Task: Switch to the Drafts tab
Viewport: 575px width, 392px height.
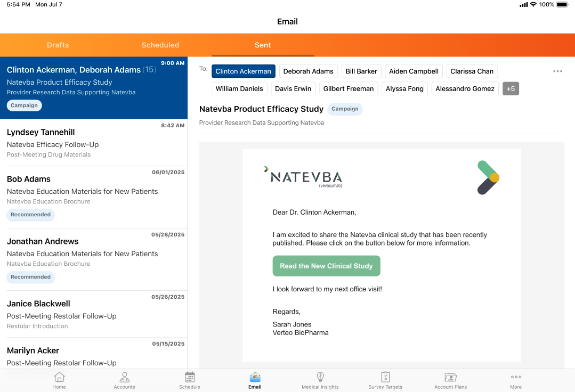Action: coord(58,45)
